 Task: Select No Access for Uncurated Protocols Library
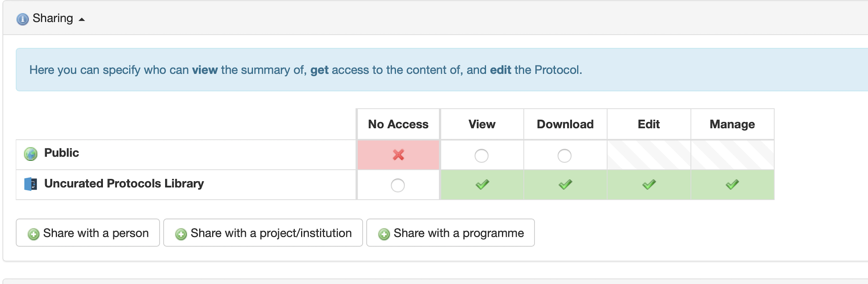398,185
